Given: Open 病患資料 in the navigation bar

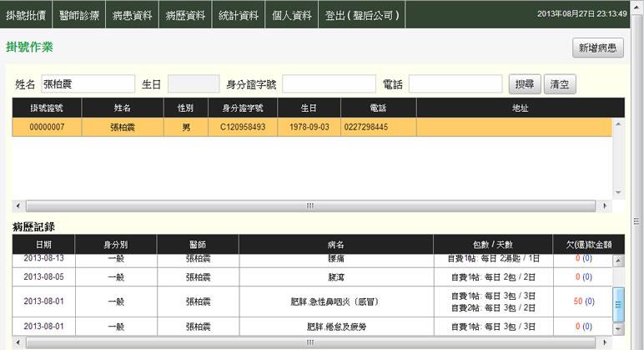Looking at the screenshot, I should coord(133,14).
